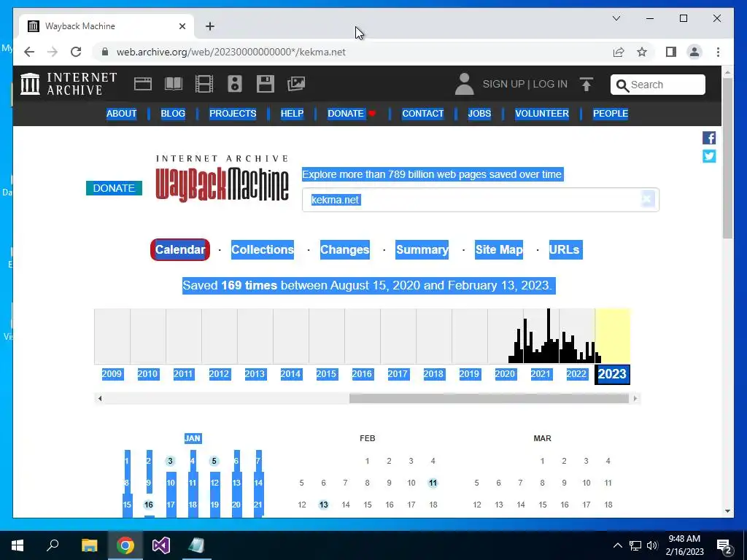Clear the kekma.net URL field

tap(647, 199)
